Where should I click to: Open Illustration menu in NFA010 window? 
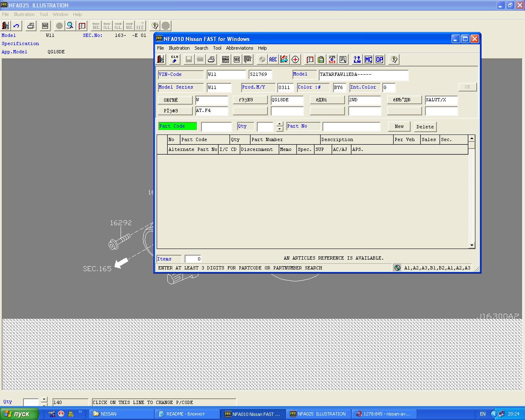point(179,48)
